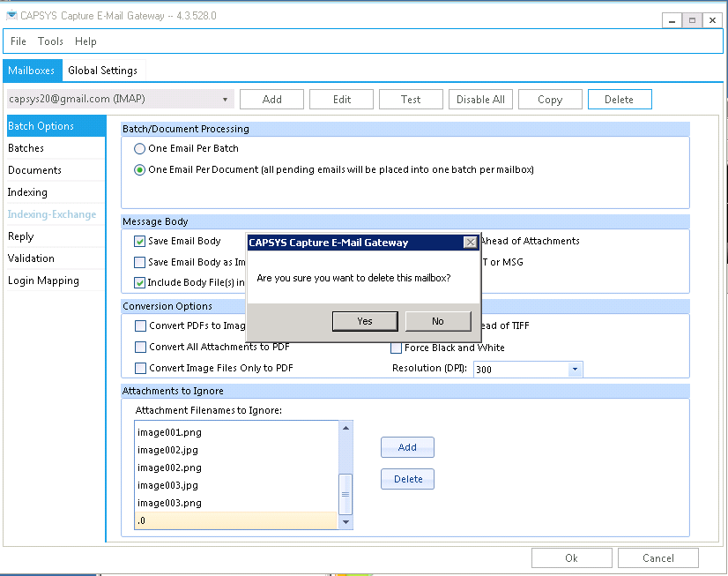Image resolution: width=728 pixels, height=576 pixels.
Task: Open the File menu
Action: click(x=19, y=41)
